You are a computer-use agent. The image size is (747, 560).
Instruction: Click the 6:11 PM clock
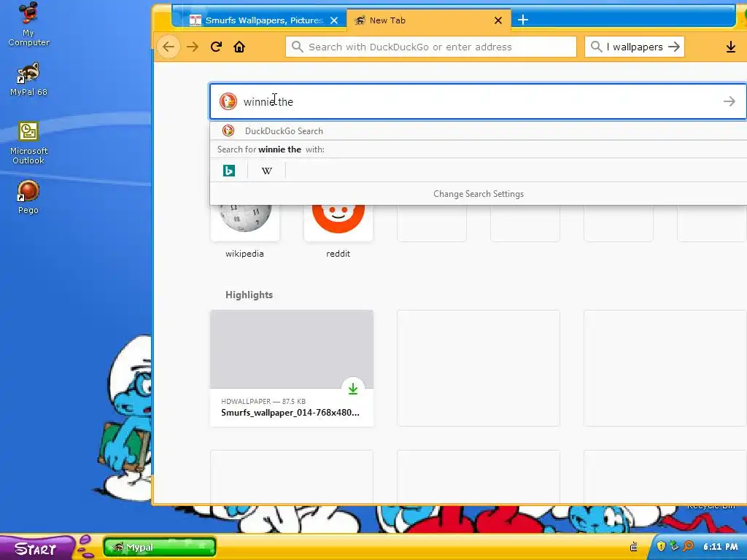[720, 547]
